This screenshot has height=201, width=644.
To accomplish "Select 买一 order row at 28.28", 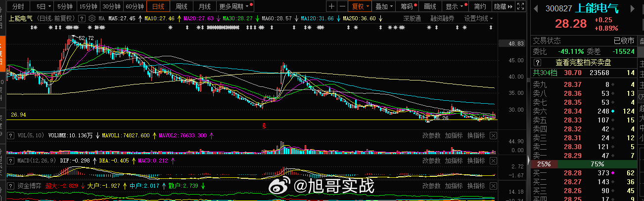I will pyautogui.click(x=585, y=173).
